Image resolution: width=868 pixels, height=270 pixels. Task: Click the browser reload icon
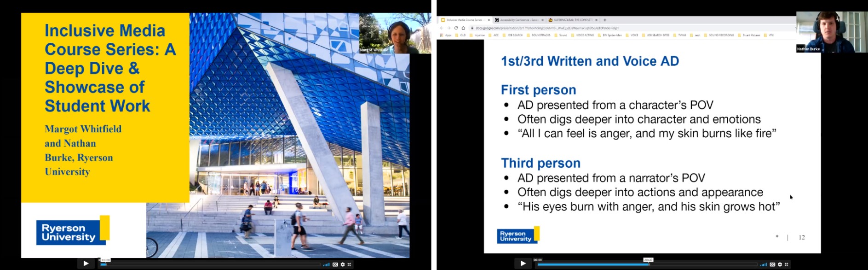tap(456, 28)
